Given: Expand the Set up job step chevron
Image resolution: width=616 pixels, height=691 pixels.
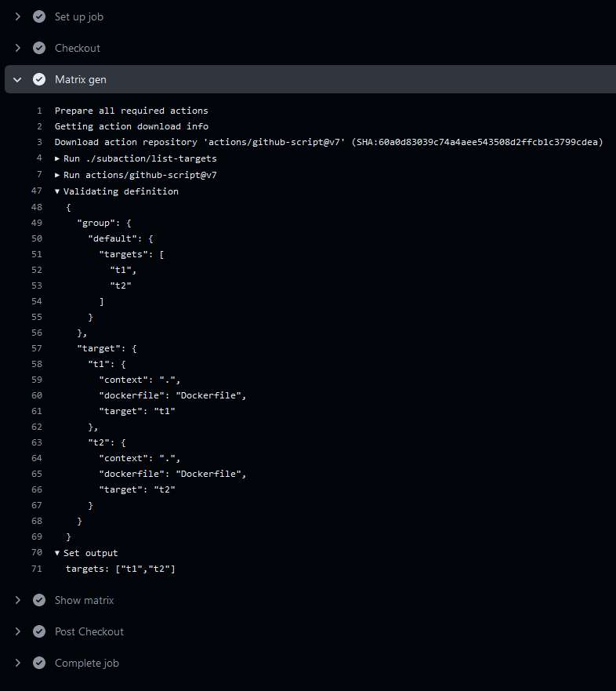Looking at the screenshot, I should pyautogui.click(x=18, y=16).
